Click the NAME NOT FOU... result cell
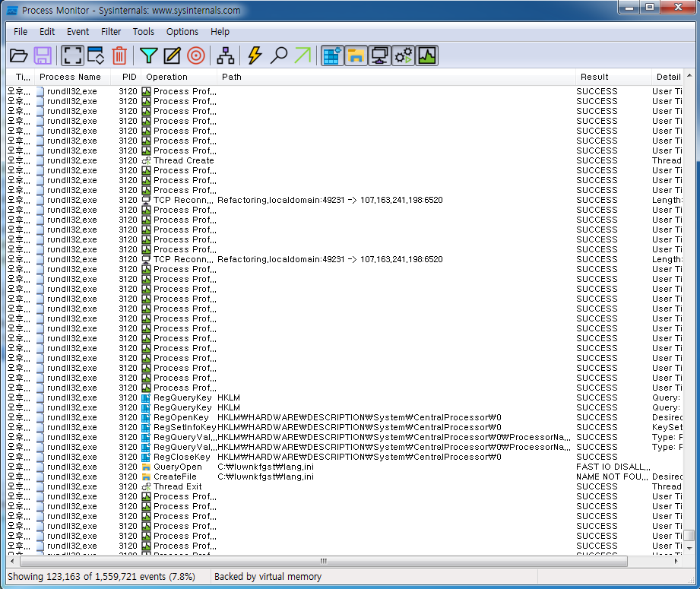700x589 pixels. pyautogui.click(x=612, y=477)
